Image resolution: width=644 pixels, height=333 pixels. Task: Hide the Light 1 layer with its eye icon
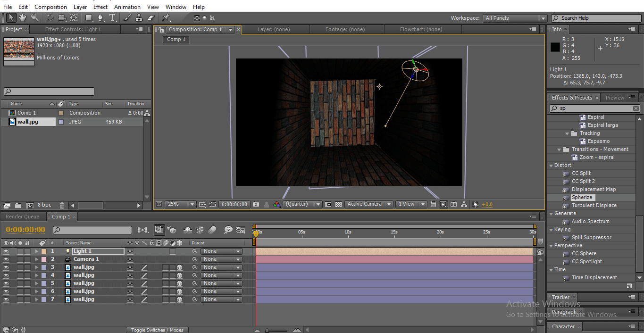tap(7, 251)
